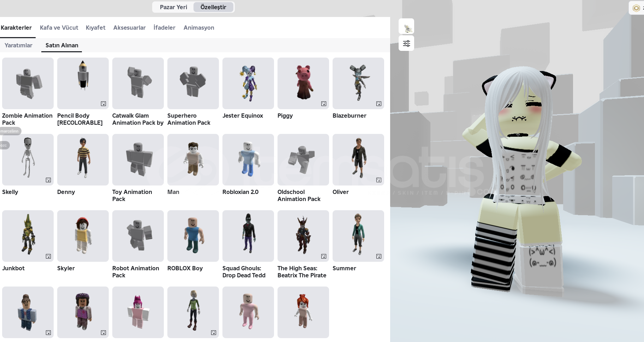Image resolution: width=644 pixels, height=342 pixels.
Task: Click the ROBLOX Boy name label
Action: pyautogui.click(x=185, y=268)
